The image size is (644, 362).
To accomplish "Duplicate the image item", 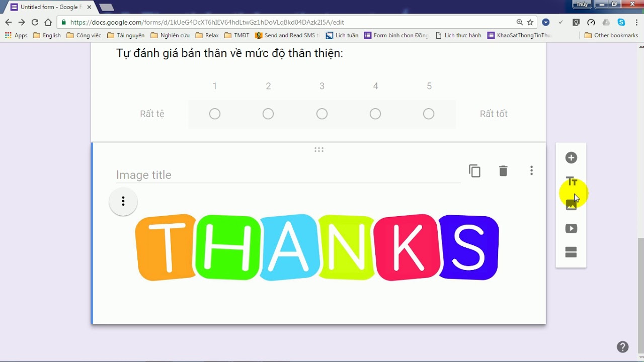I will 475,171.
